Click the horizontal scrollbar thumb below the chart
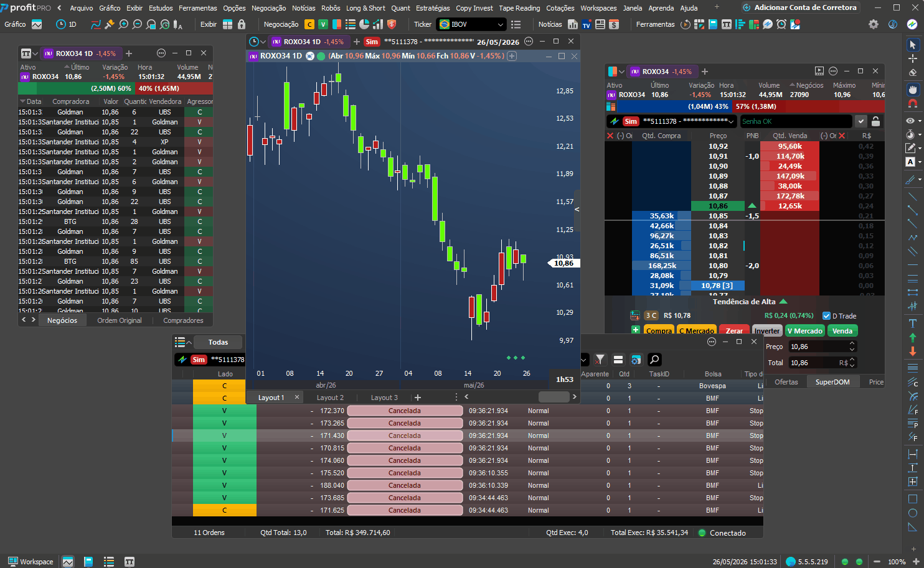 coord(554,397)
